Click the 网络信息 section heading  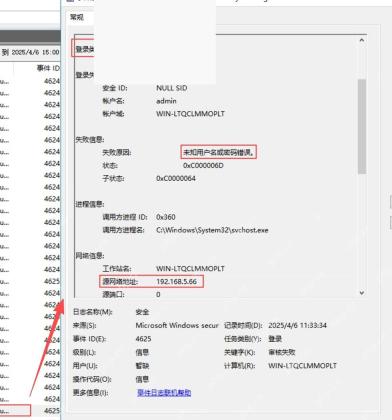point(90,256)
